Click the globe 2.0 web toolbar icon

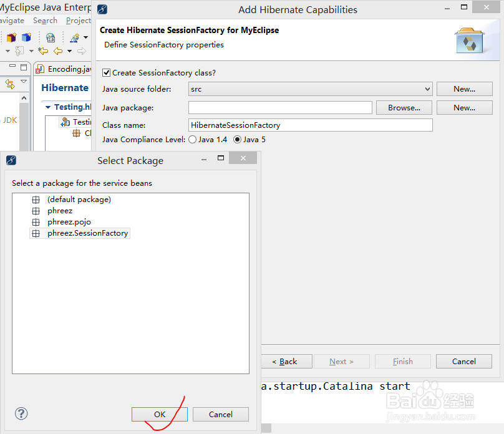(x=51, y=38)
